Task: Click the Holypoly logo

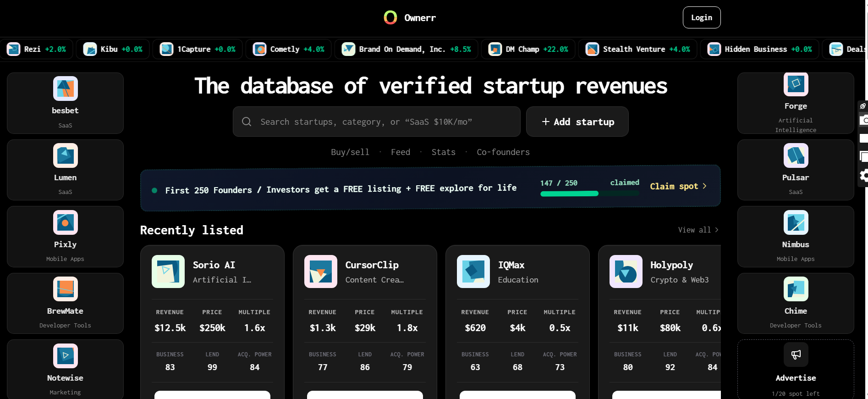Action: coord(626,272)
